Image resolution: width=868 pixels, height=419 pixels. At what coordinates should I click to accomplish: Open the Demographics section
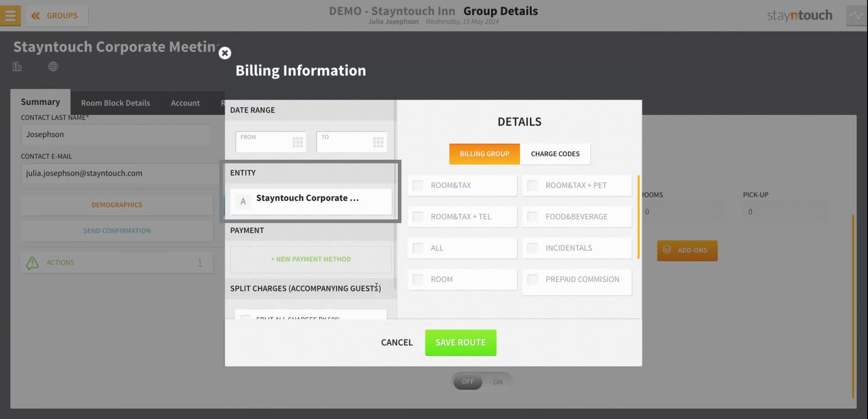[x=117, y=205]
